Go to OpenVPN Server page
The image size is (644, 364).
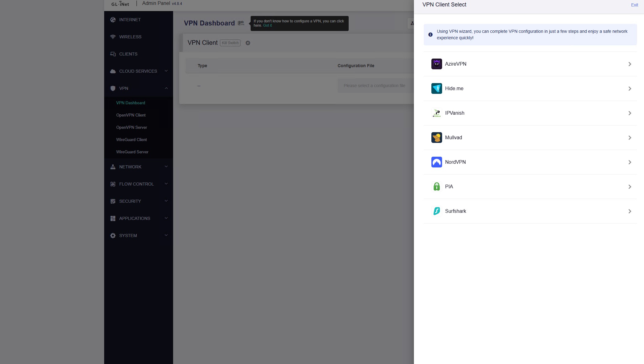pos(131,127)
